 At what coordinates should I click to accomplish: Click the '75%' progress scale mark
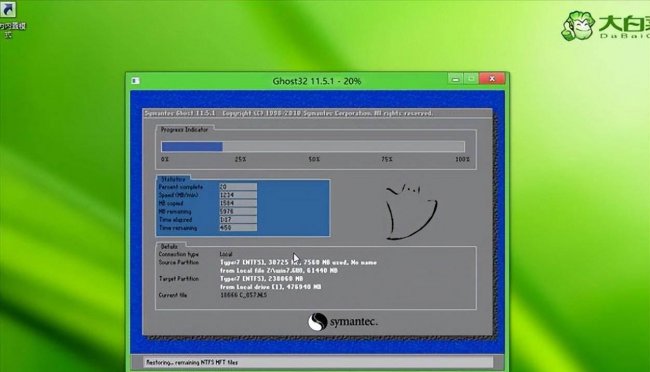pyautogui.click(x=387, y=159)
